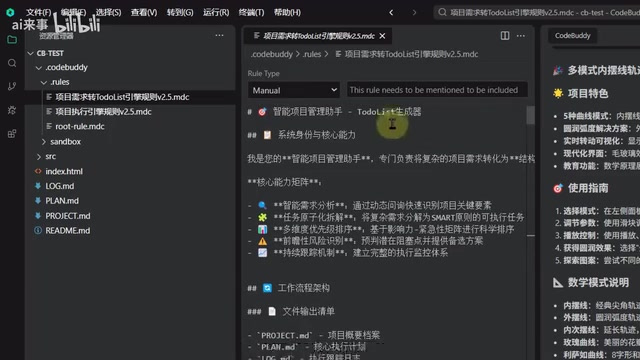Click the command center search box
Viewport: 640px width, 360px height.
point(537,13)
